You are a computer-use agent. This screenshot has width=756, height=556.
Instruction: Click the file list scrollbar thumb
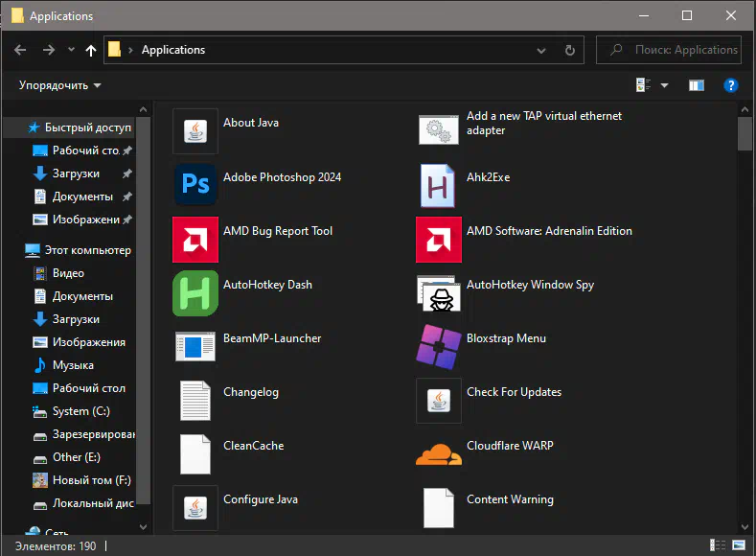point(745,133)
